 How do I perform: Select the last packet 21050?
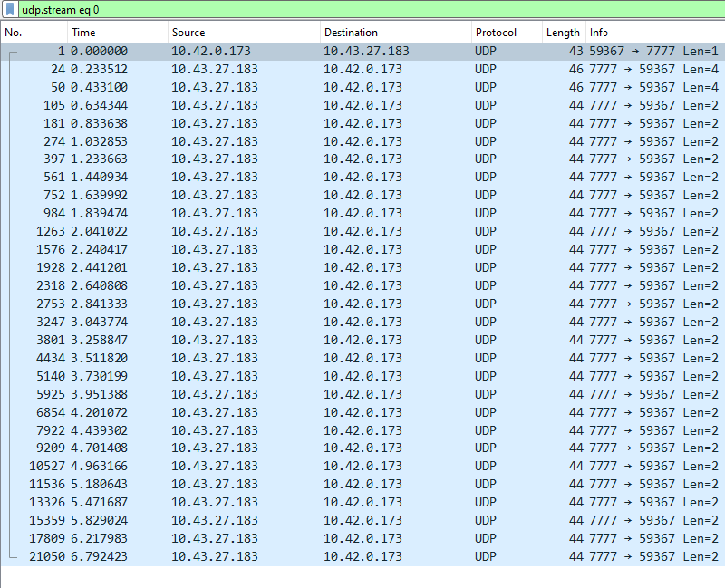pyautogui.click(x=272, y=556)
